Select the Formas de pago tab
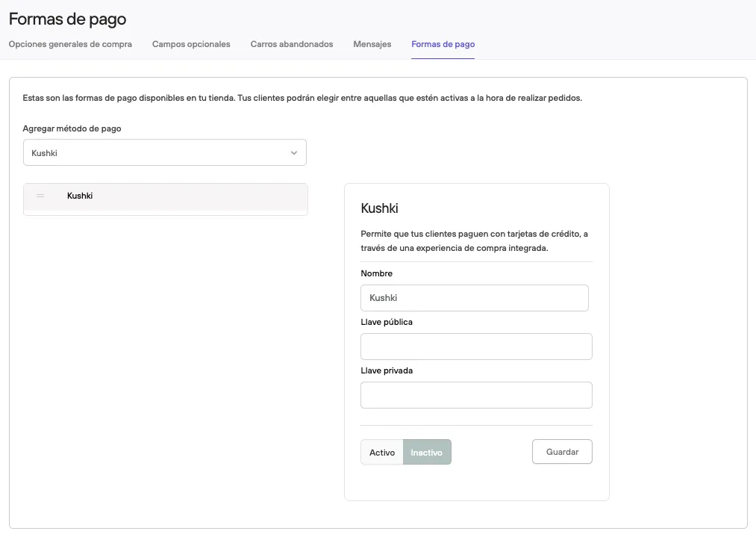 coord(443,44)
